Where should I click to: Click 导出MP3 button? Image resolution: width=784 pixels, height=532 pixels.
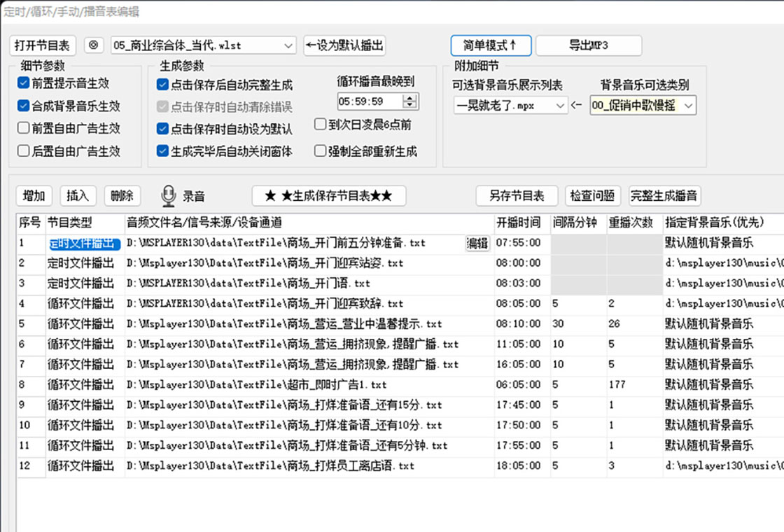point(589,45)
